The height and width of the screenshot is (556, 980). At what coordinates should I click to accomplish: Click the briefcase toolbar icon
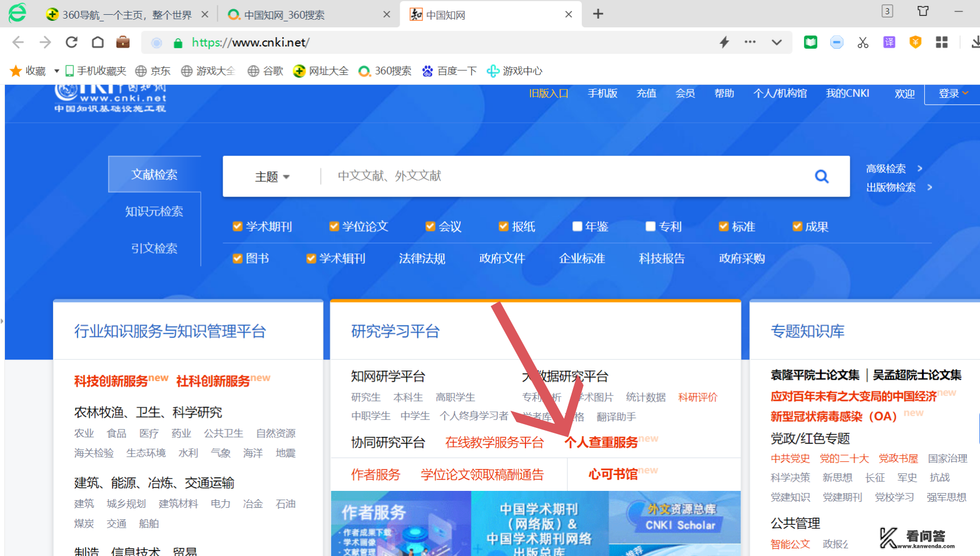point(123,42)
